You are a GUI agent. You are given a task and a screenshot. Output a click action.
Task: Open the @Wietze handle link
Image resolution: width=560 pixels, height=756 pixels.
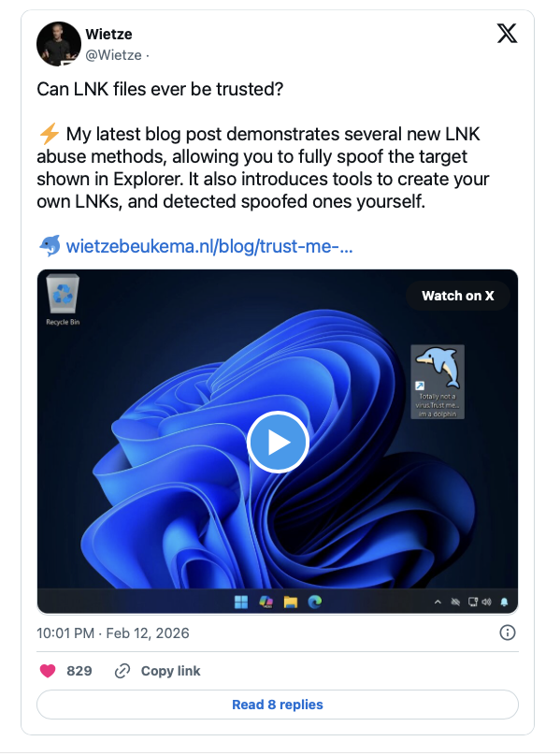113,55
